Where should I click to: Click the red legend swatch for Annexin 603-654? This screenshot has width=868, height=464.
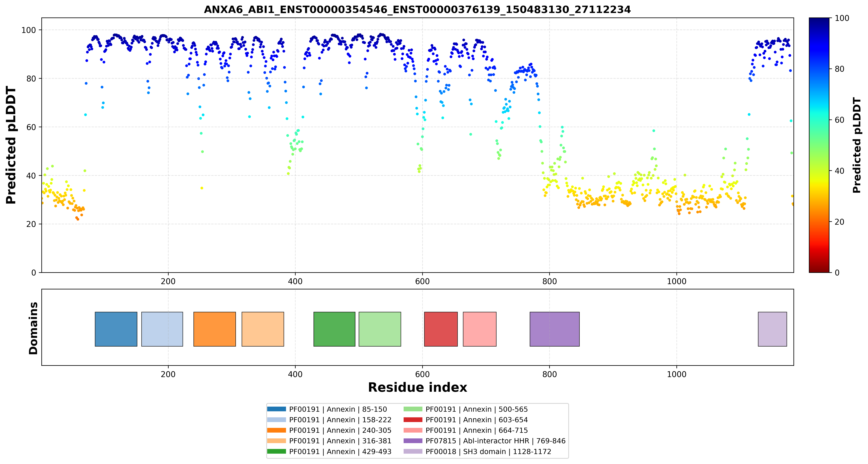click(413, 420)
